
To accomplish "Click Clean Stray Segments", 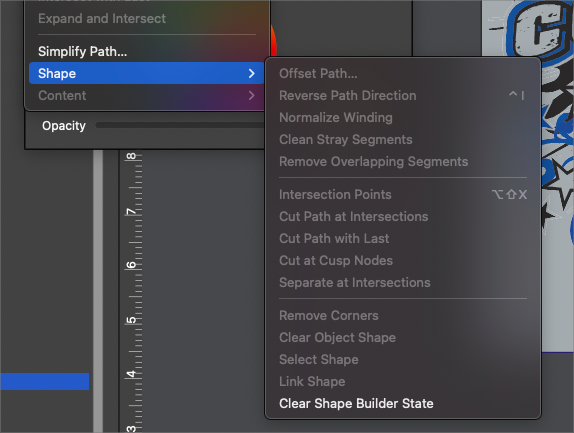I will pyautogui.click(x=346, y=139).
